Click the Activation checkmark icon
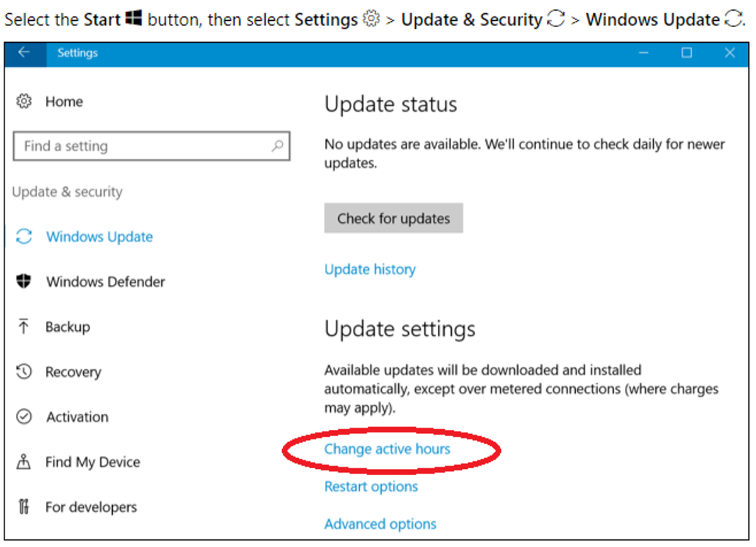Screen dimensions: 756x547 pyautogui.click(x=24, y=417)
